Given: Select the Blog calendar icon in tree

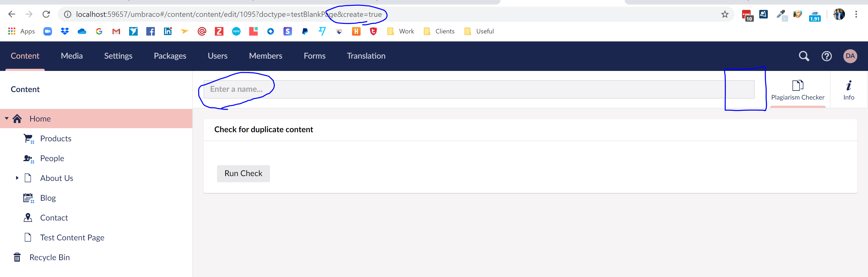Looking at the screenshot, I should tap(28, 198).
